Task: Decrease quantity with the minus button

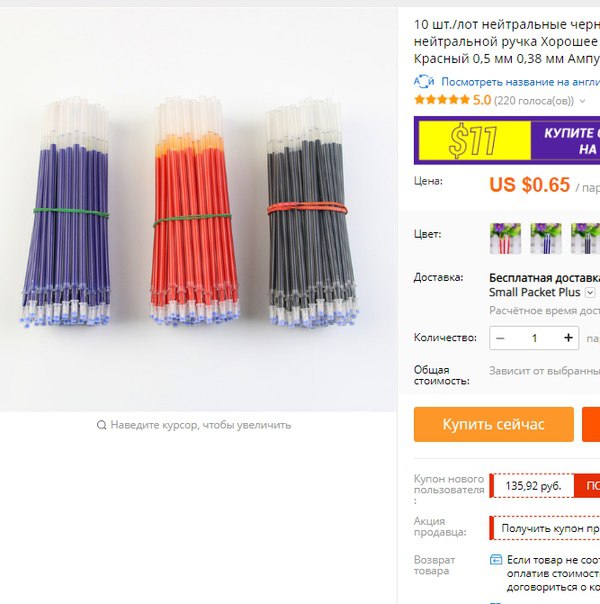Action: pos(500,338)
